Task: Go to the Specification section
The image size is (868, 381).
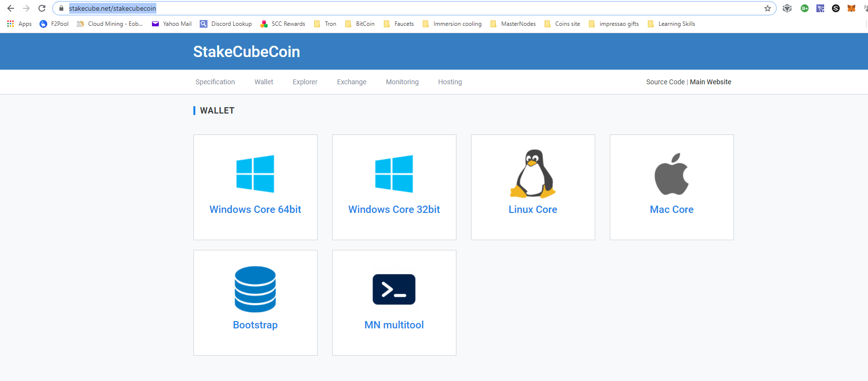Action: tap(215, 82)
